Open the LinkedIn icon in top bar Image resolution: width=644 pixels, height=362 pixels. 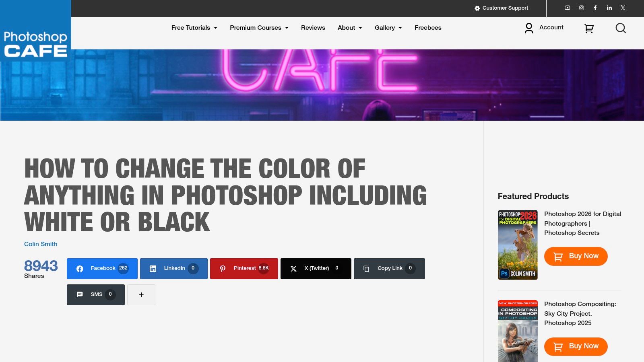tap(609, 8)
